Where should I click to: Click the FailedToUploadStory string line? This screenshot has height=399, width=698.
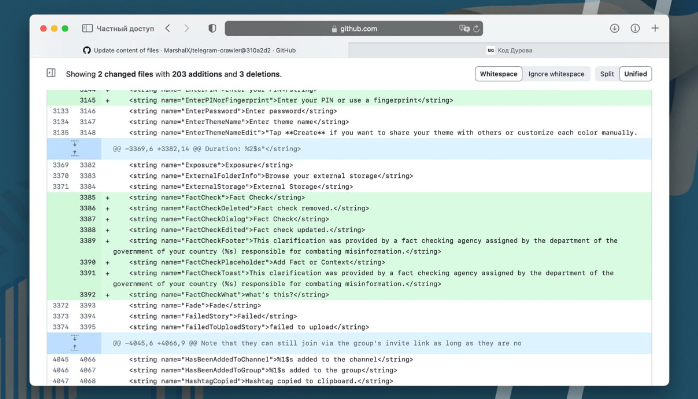(x=249, y=327)
